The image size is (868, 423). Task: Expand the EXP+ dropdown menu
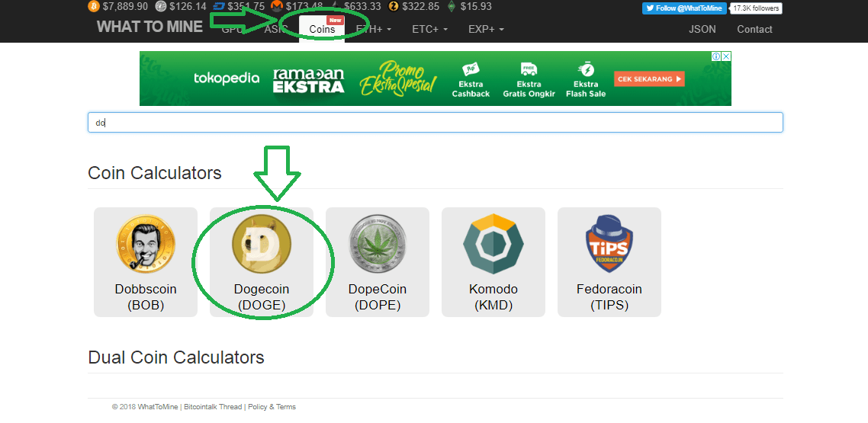coord(486,29)
